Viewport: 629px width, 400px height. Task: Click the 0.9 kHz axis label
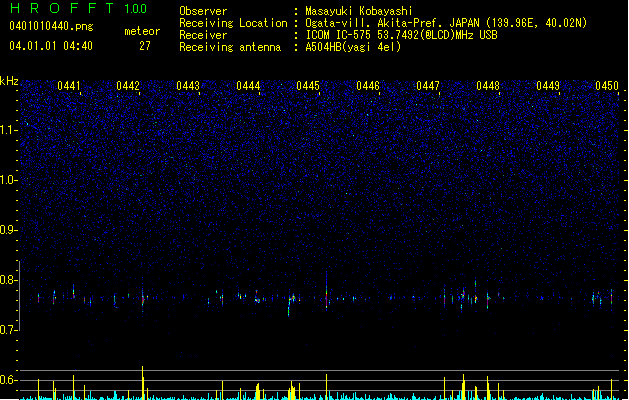8,230
